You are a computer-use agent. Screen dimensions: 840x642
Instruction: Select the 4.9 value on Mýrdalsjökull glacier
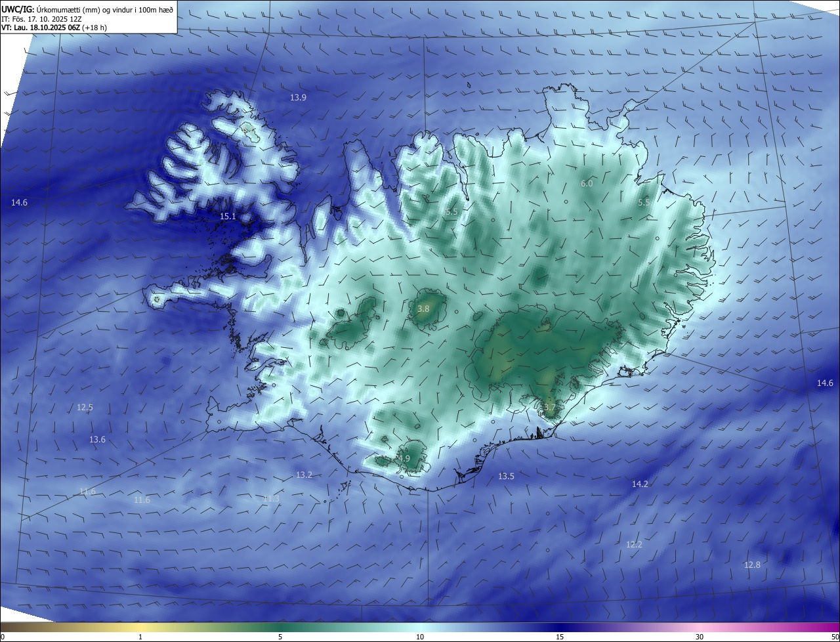404,459
